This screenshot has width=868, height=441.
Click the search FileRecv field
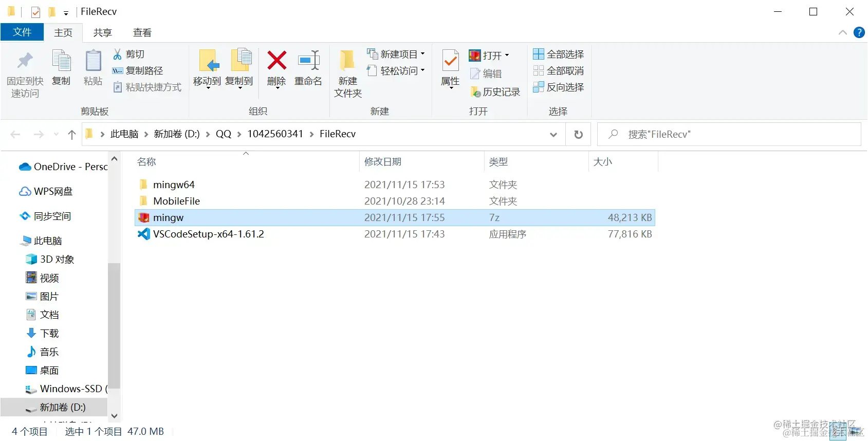[x=729, y=134]
